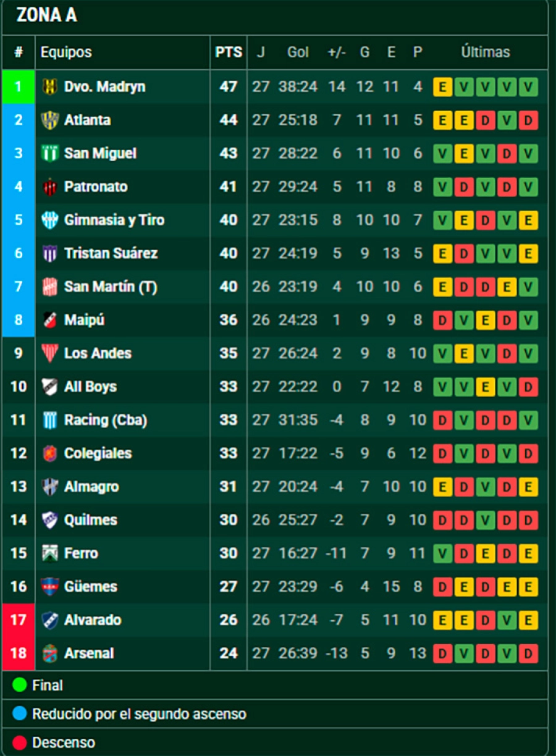Click the red Descenso legend dot
The height and width of the screenshot is (756, 556).
click(20, 742)
